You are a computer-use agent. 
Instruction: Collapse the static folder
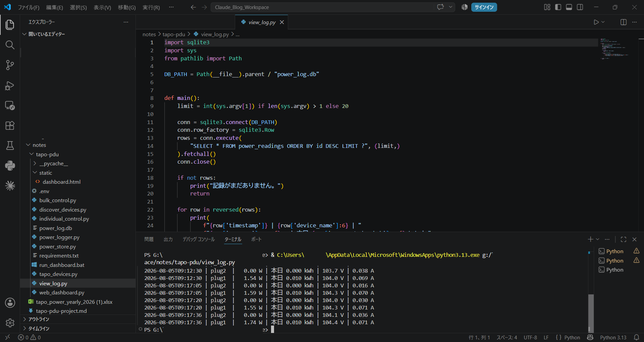coord(35,173)
